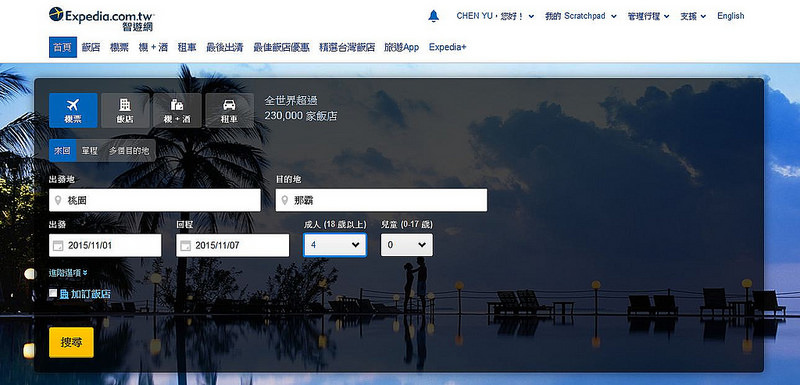Click the Expedia.com.tw logo
The height and width of the screenshot is (385, 800).
pyautogui.click(x=102, y=18)
